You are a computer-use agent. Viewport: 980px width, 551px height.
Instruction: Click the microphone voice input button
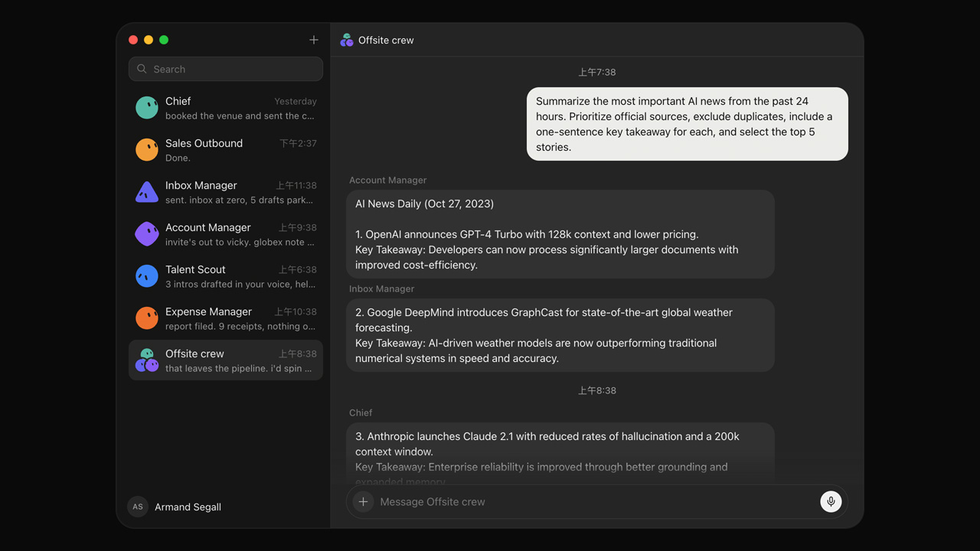click(x=831, y=501)
